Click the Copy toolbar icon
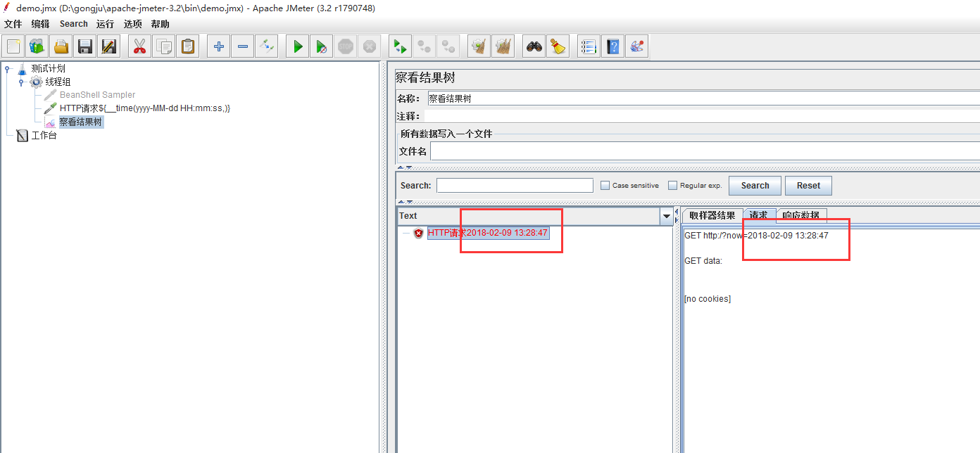980x453 pixels. tap(164, 46)
